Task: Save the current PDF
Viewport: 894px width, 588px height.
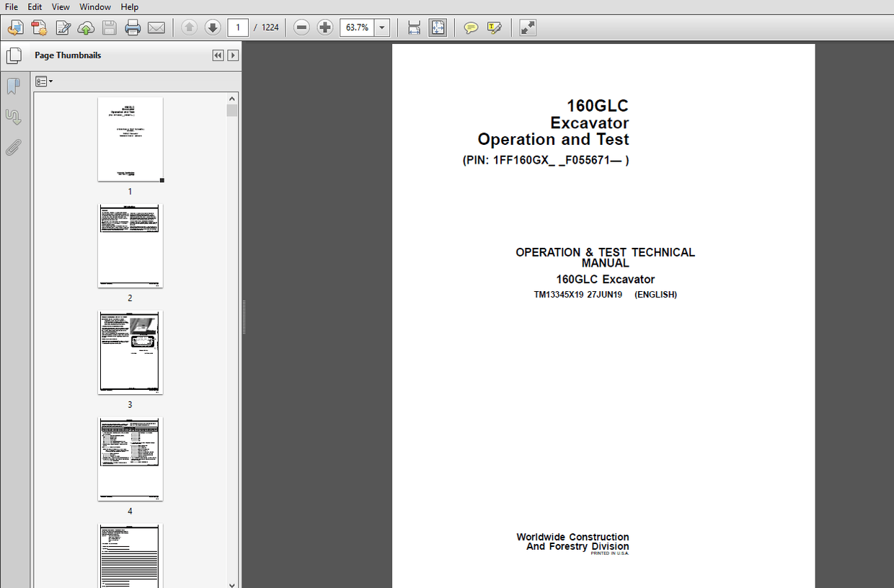Action: click(109, 27)
